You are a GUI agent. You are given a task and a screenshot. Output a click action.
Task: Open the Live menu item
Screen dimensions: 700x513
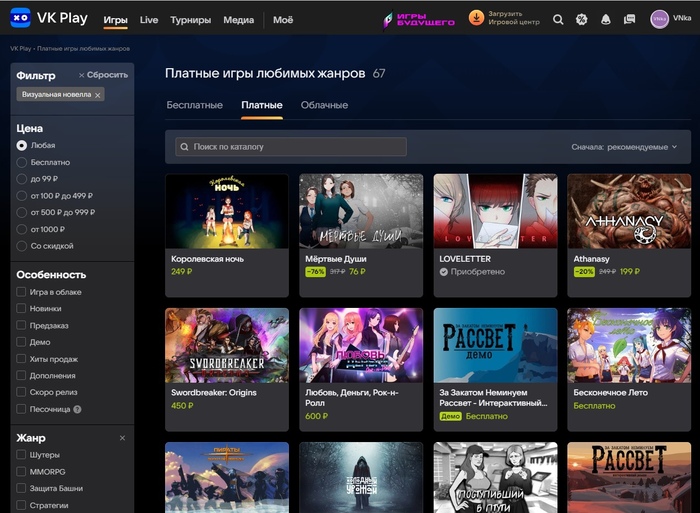(x=149, y=20)
